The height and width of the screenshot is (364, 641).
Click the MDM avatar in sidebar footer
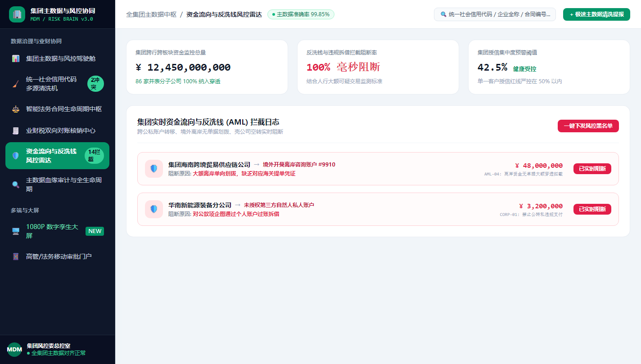click(x=14, y=350)
